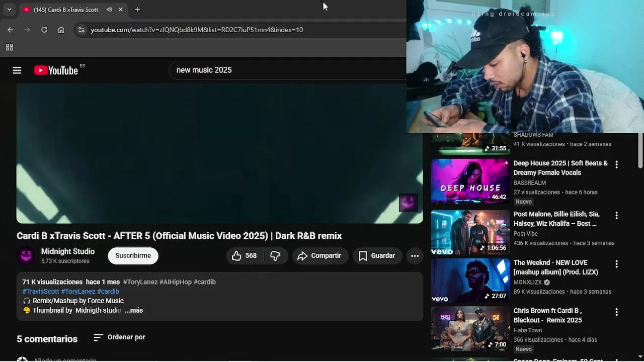Viewport: 644px width, 362px height.
Task: Open options menu for Chris Brown Blackout video
Action: point(616,312)
